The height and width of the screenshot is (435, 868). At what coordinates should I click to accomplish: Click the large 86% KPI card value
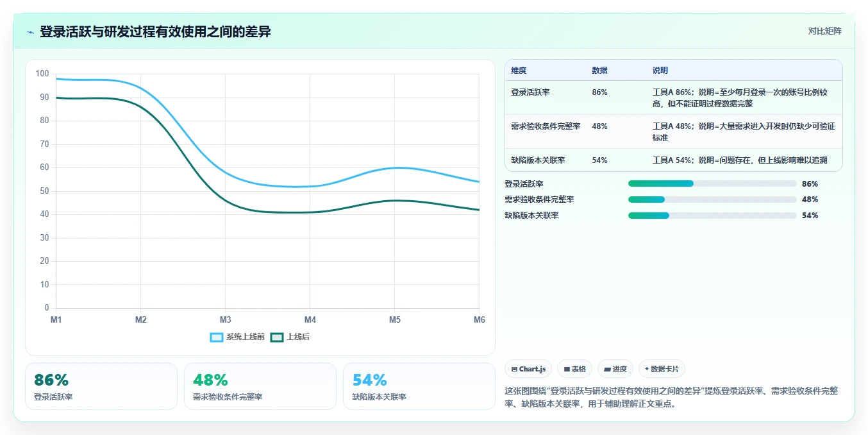click(x=51, y=380)
